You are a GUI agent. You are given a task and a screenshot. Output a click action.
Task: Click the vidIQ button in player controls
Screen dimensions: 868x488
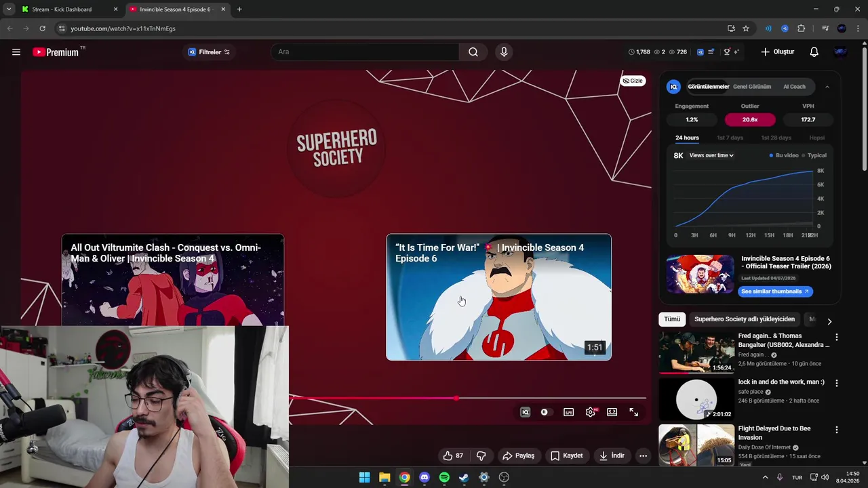525,412
